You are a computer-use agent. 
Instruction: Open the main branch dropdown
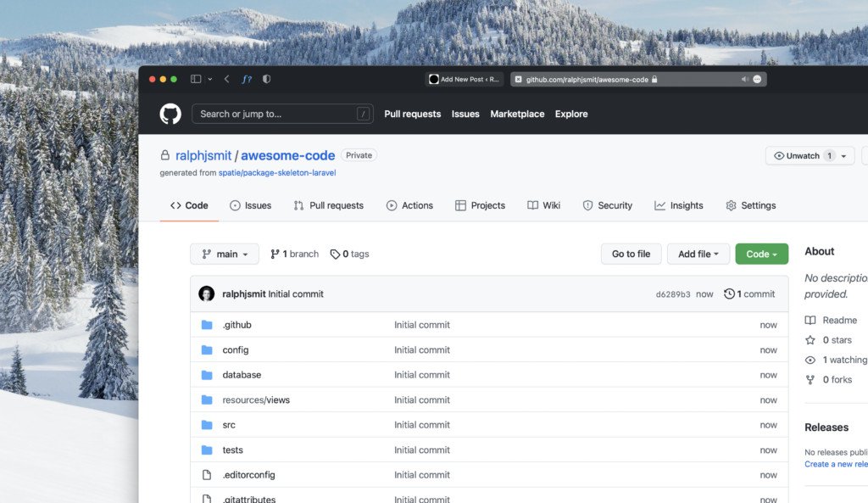point(224,254)
